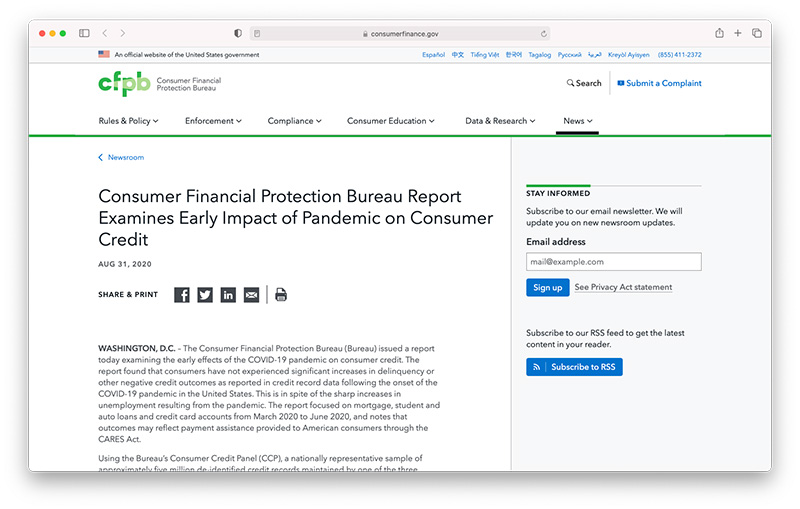Viewport: 800px width, 509px height.
Task: Go forward with Safari forward arrow
Action: point(122,33)
